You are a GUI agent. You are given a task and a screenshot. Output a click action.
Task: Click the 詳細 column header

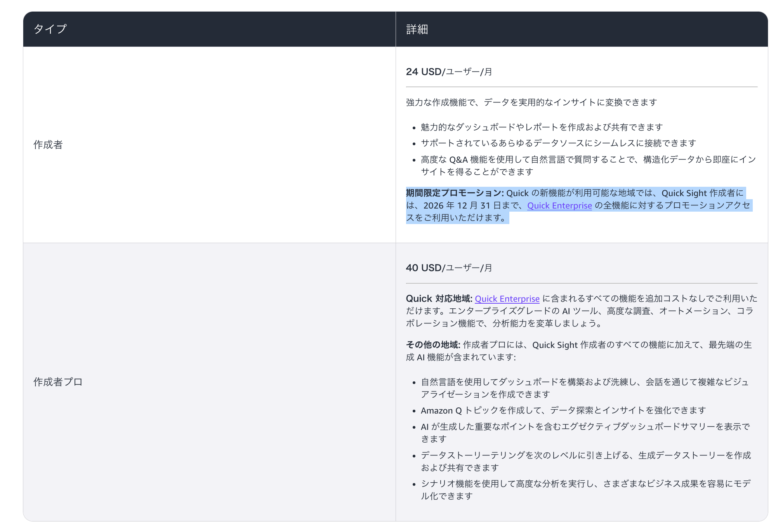[417, 29]
